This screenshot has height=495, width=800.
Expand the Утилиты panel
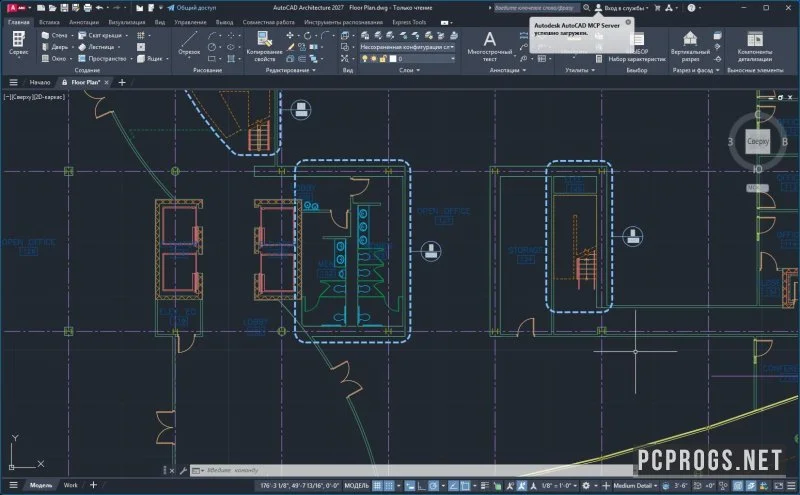click(580, 70)
